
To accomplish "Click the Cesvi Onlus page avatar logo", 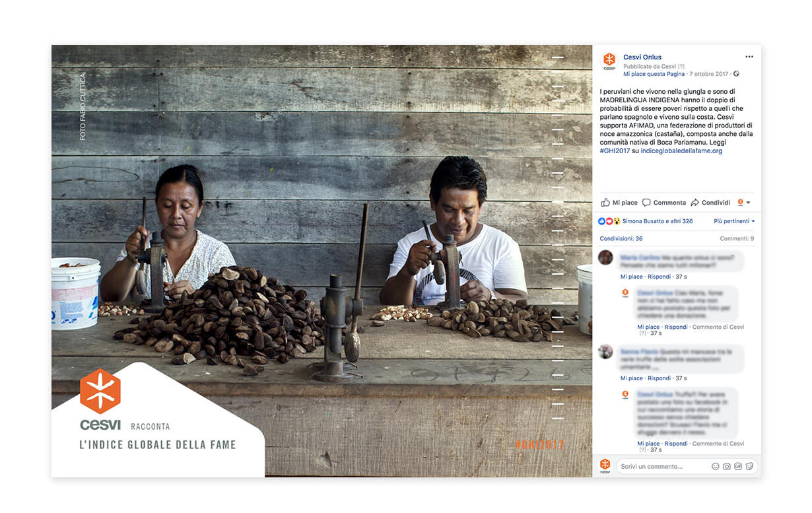I will pos(609,61).
